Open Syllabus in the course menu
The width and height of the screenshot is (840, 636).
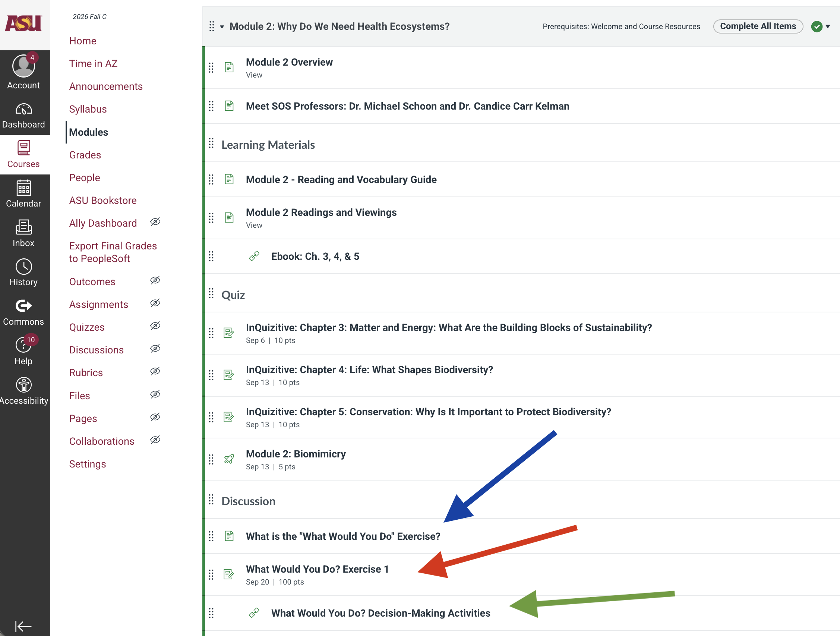pos(88,110)
